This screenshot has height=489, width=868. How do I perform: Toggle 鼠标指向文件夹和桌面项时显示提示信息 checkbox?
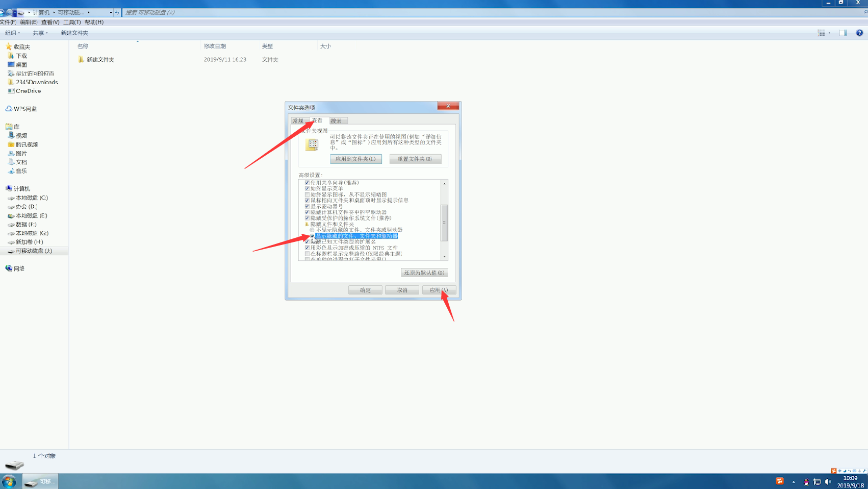(307, 200)
